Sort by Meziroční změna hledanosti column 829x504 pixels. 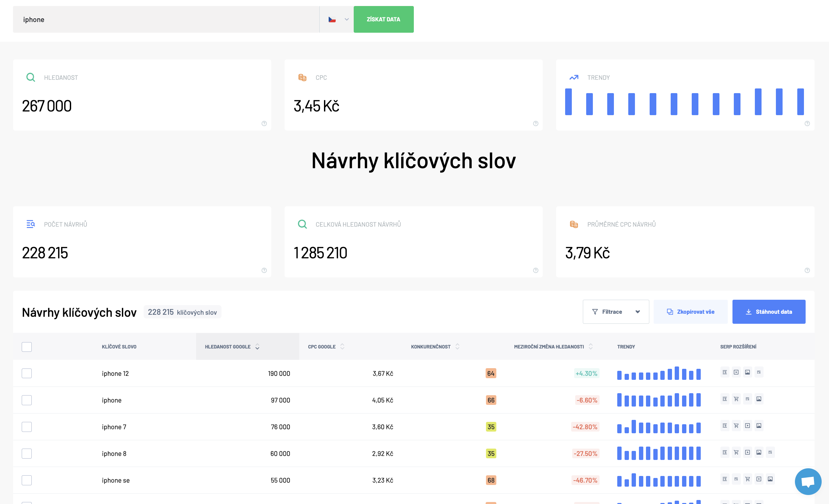[553, 347]
